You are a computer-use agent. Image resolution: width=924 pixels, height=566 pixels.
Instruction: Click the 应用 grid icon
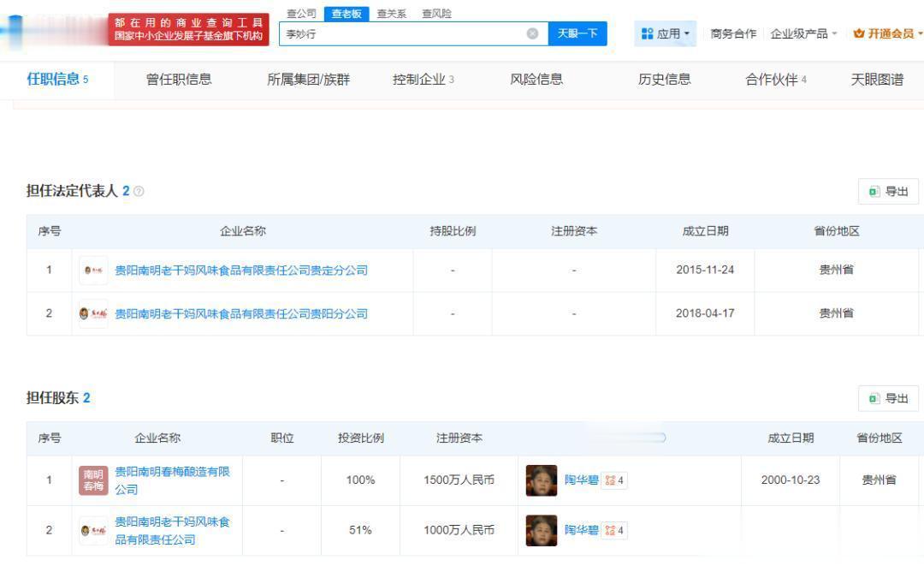[647, 33]
